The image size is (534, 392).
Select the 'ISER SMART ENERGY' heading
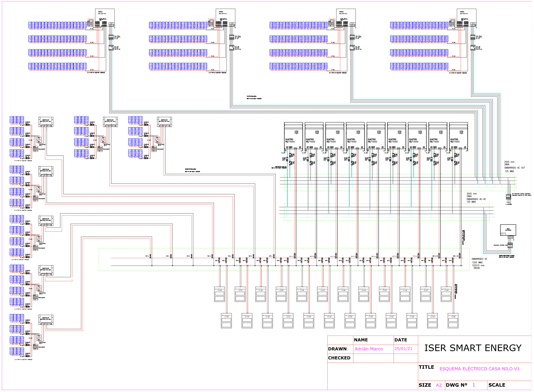click(x=473, y=348)
